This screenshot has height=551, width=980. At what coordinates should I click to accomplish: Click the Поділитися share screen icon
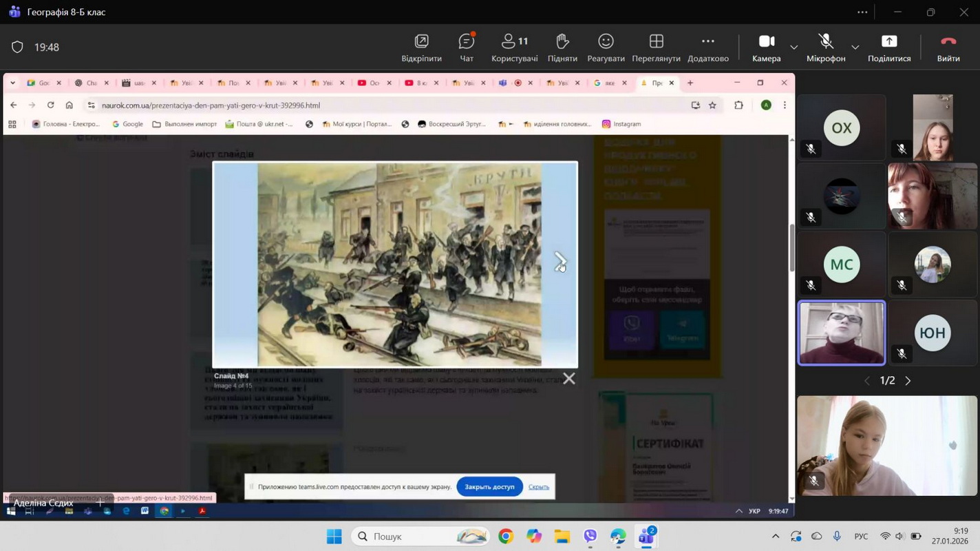pos(889,48)
